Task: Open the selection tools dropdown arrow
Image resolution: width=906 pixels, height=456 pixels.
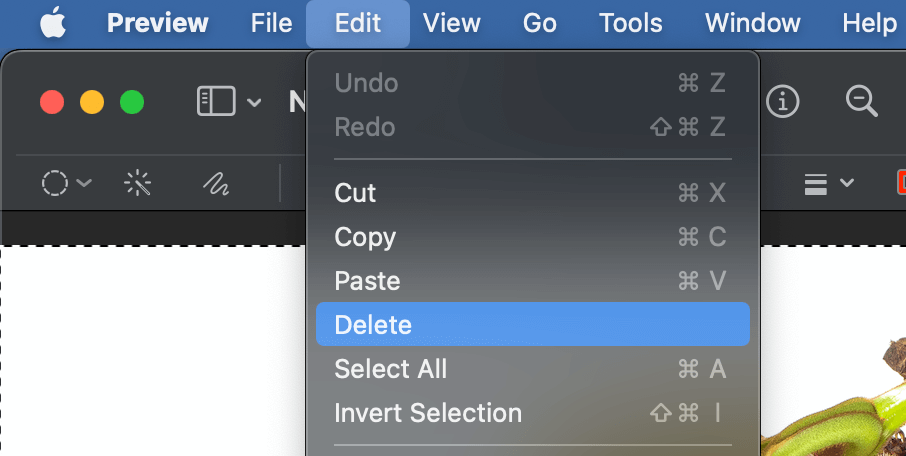Action: tap(84, 183)
